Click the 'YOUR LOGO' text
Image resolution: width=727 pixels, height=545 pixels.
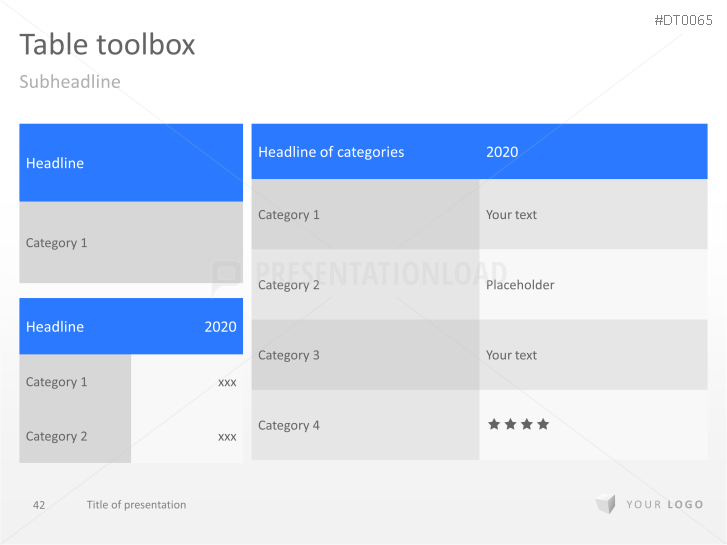[665, 505]
